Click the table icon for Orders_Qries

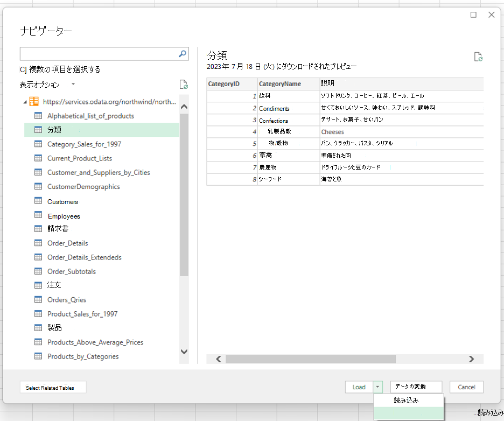click(x=38, y=299)
